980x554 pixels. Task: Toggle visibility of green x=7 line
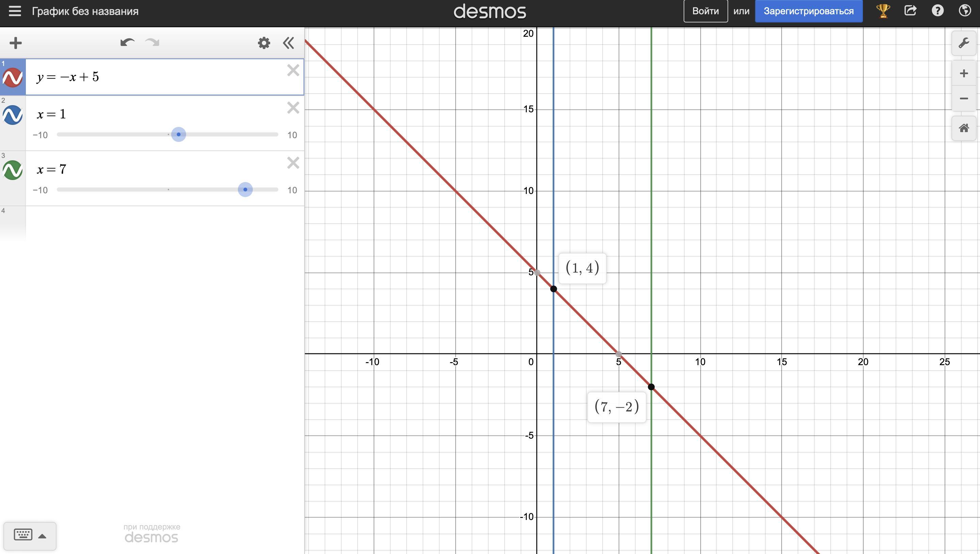13,170
